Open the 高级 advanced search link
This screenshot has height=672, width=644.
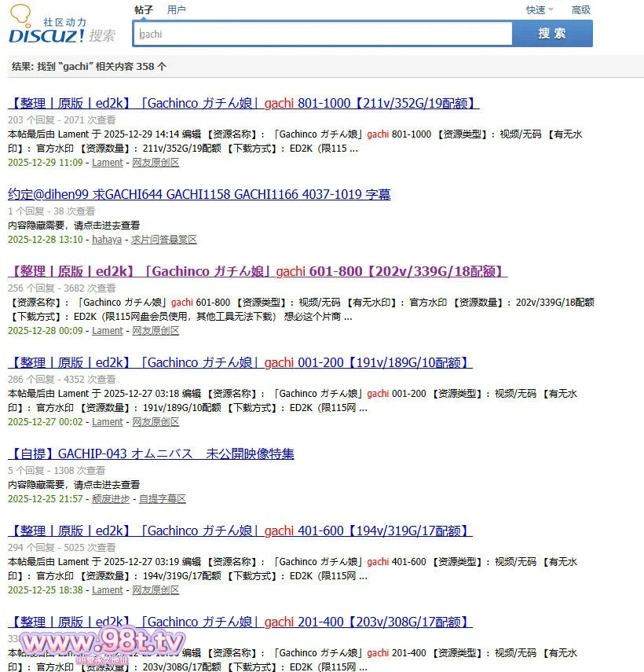click(x=580, y=9)
